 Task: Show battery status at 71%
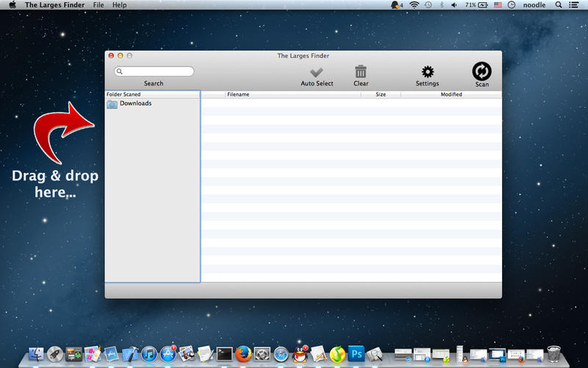point(476,5)
